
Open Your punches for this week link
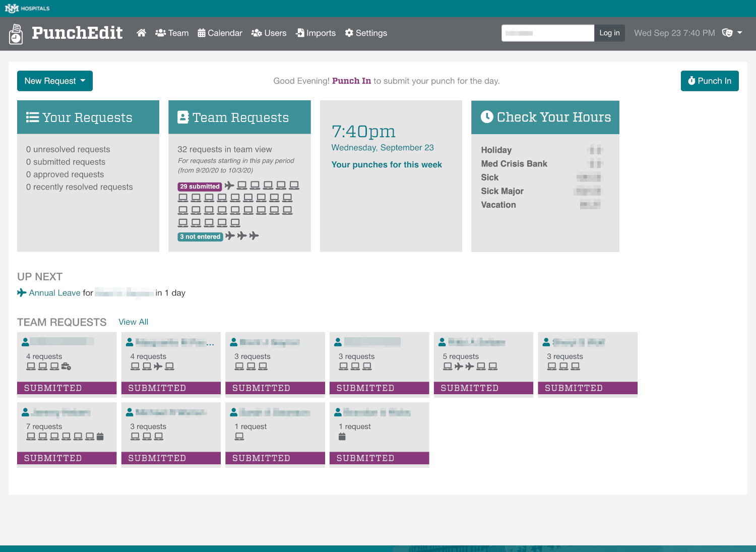point(387,164)
